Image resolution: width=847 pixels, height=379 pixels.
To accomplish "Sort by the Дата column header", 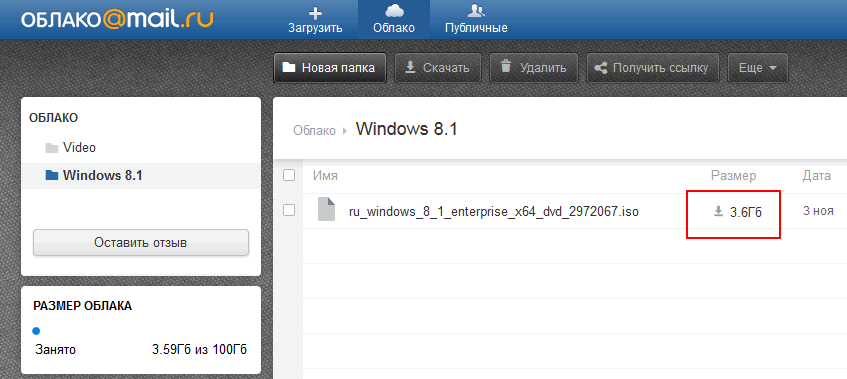I will coord(816,175).
